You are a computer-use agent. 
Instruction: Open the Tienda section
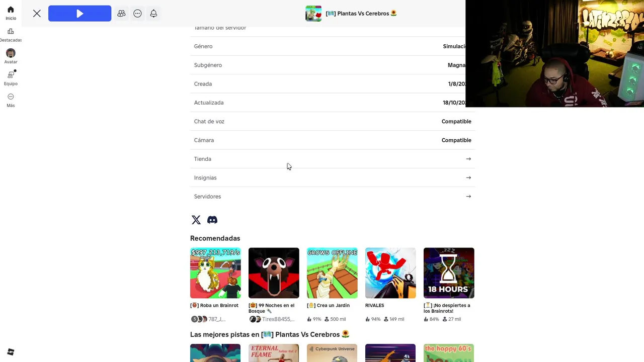point(332,159)
